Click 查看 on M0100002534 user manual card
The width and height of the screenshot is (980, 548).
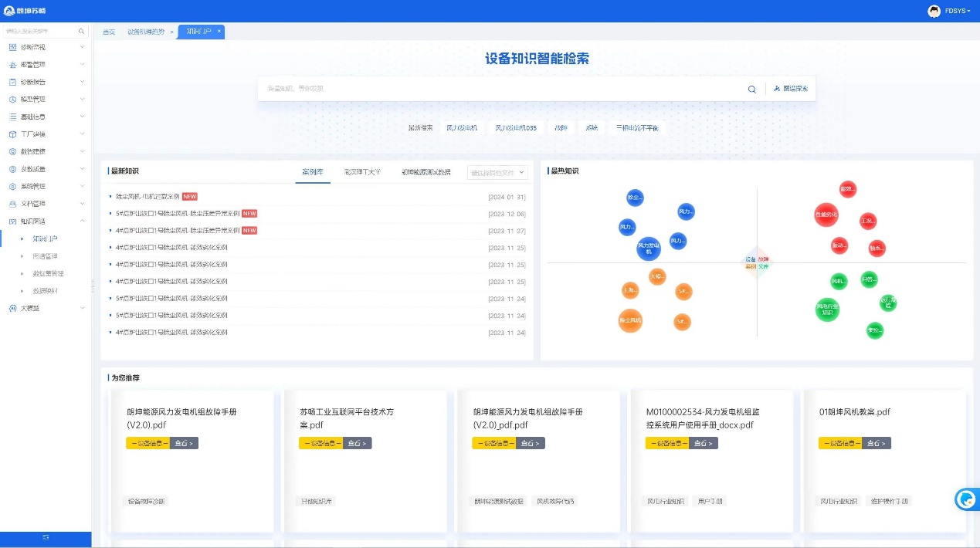pyautogui.click(x=704, y=443)
